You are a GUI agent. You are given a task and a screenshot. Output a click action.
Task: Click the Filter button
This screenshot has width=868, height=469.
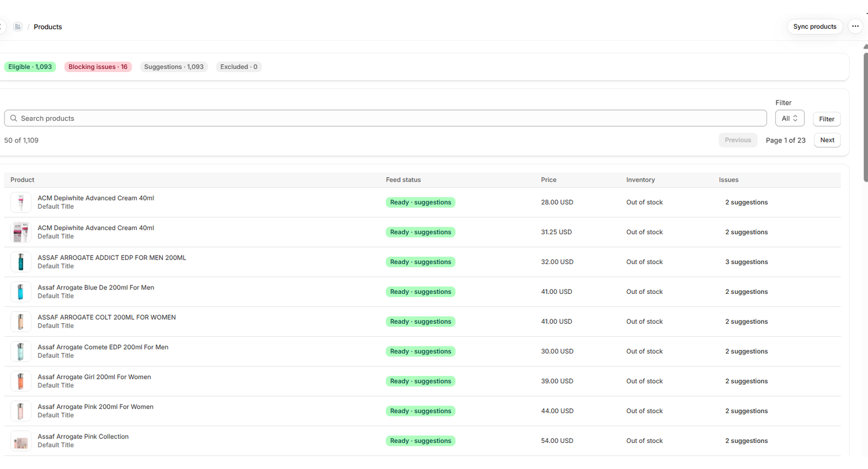click(x=827, y=119)
